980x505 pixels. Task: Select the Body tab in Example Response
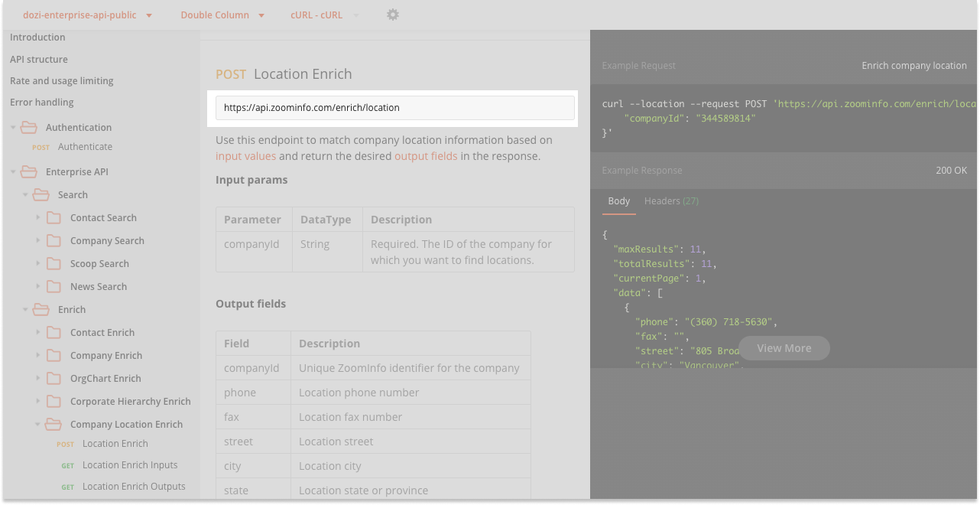point(618,200)
